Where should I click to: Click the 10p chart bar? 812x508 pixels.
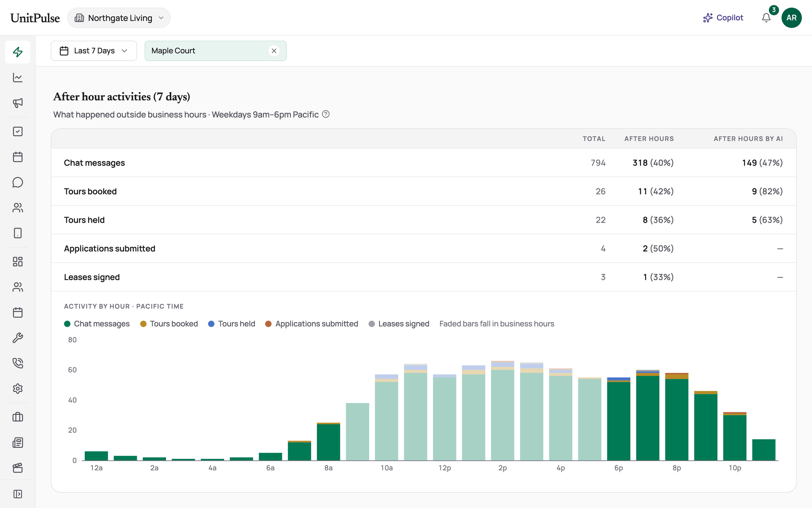(735, 437)
